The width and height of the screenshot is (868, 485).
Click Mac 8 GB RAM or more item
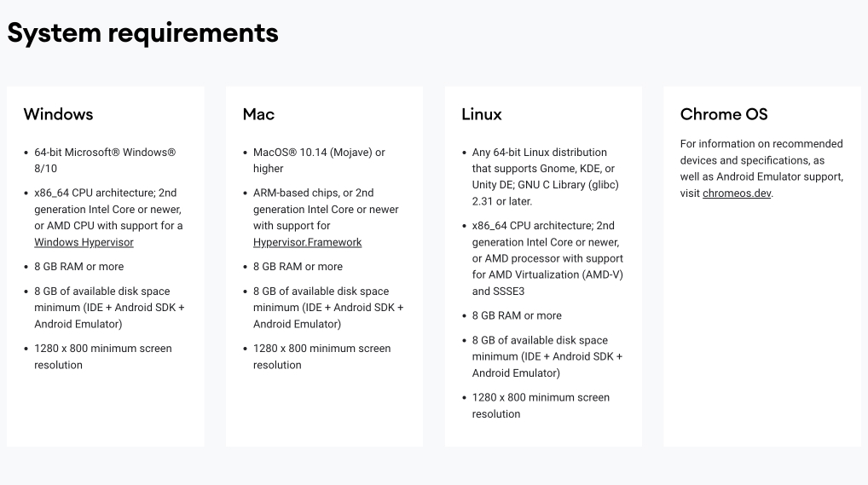[298, 266]
